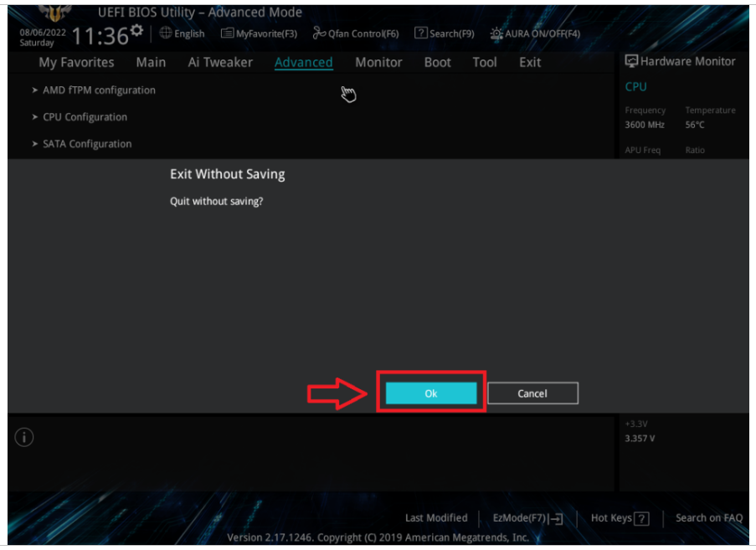Click the AURA ON/OFF(F4) label
This screenshot has height=550, width=756.
tap(543, 33)
